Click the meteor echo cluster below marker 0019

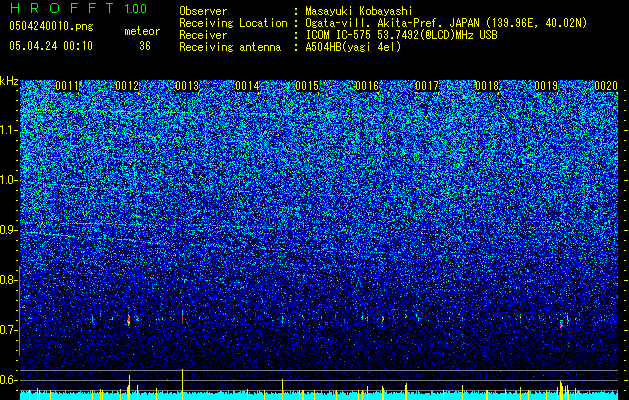564,321
